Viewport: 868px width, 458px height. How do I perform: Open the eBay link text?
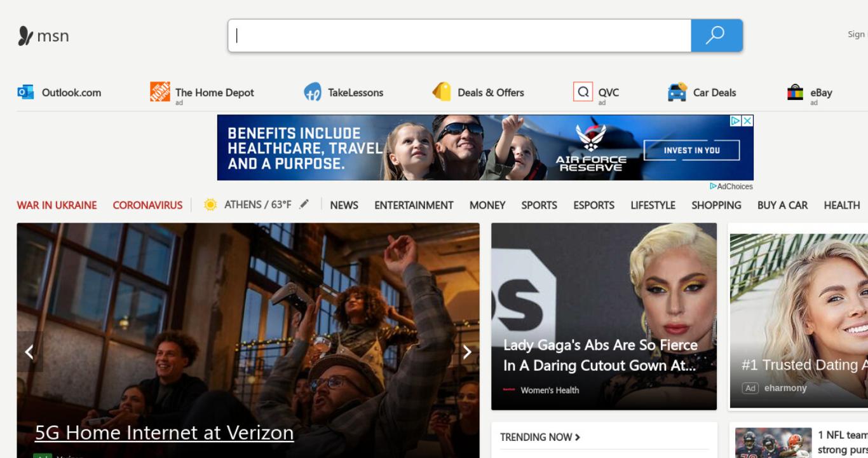pyautogui.click(x=821, y=92)
